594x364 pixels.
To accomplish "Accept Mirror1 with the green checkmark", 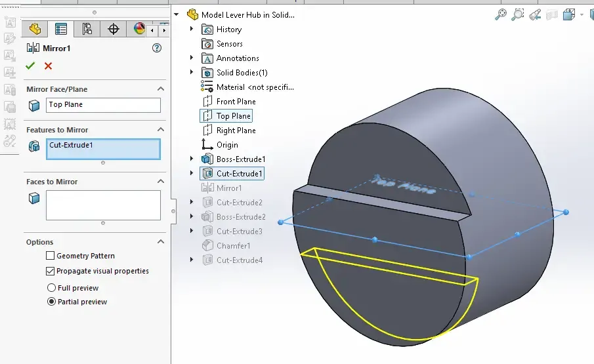I will pos(30,66).
